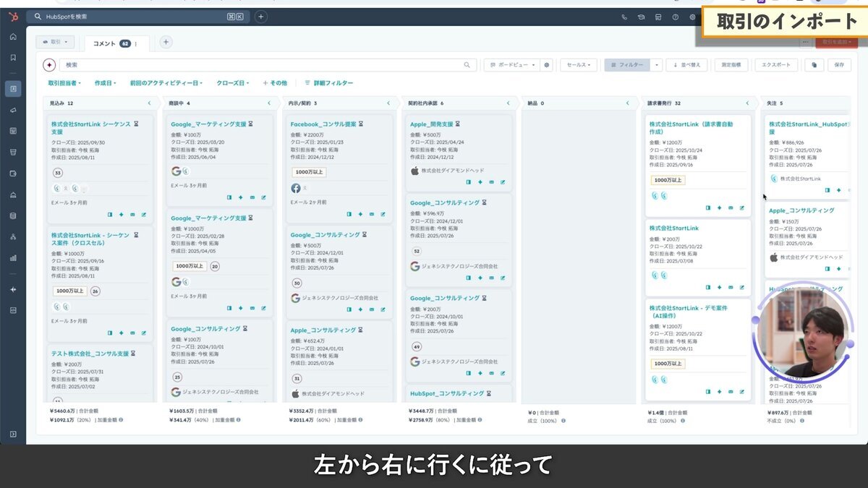Click the phone icon in the top navigation
Screen dimensions: 868x488
click(624, 17)
